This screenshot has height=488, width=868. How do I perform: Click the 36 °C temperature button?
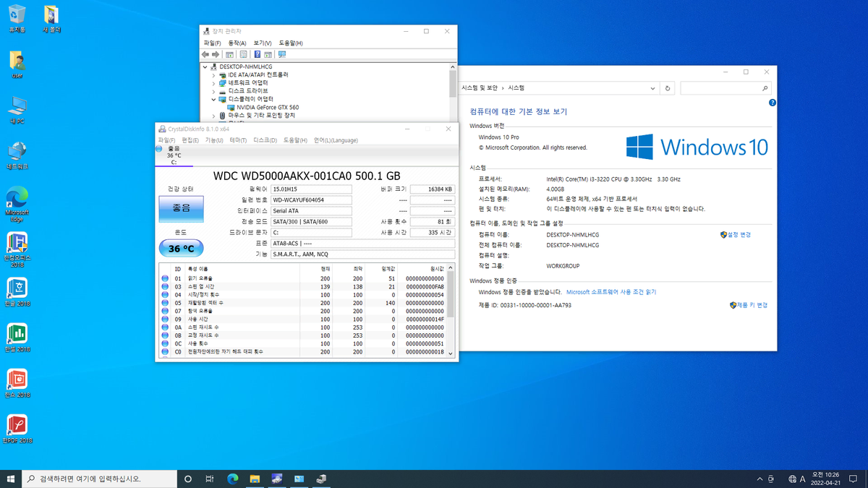181,248
